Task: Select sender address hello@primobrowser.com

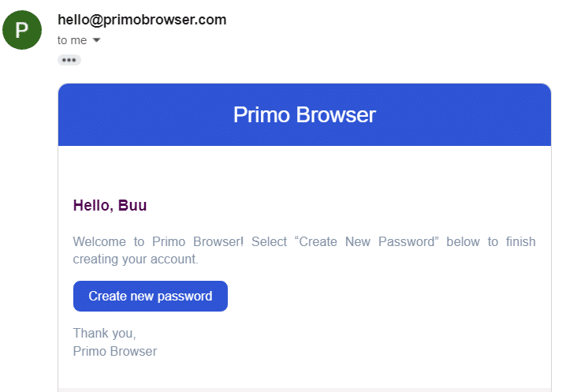Action: (x=142, y=20)
